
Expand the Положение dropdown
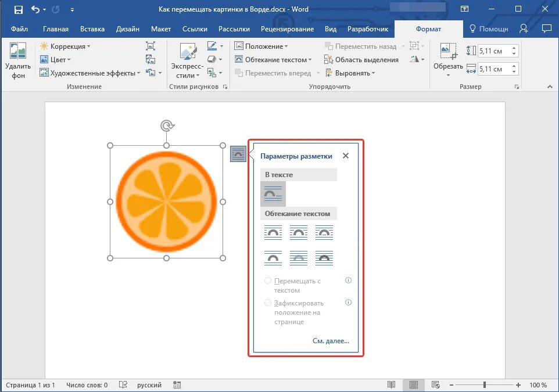coord(261,46)
